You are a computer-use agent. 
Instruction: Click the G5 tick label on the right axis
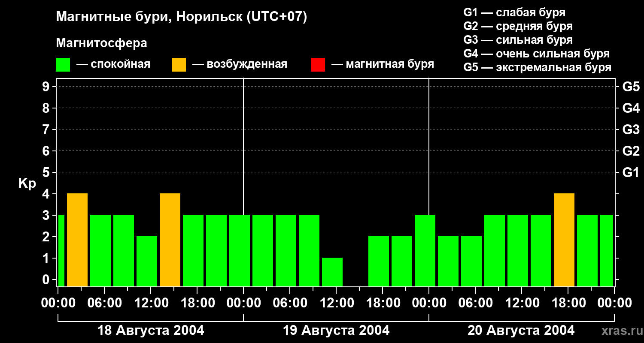[631, 87]
